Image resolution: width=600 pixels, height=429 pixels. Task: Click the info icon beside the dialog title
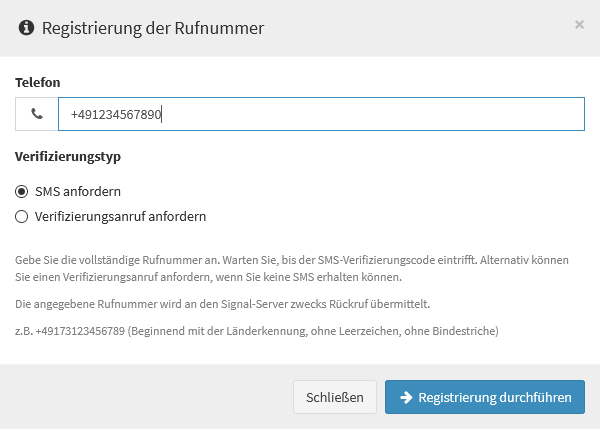pos(26,28)
